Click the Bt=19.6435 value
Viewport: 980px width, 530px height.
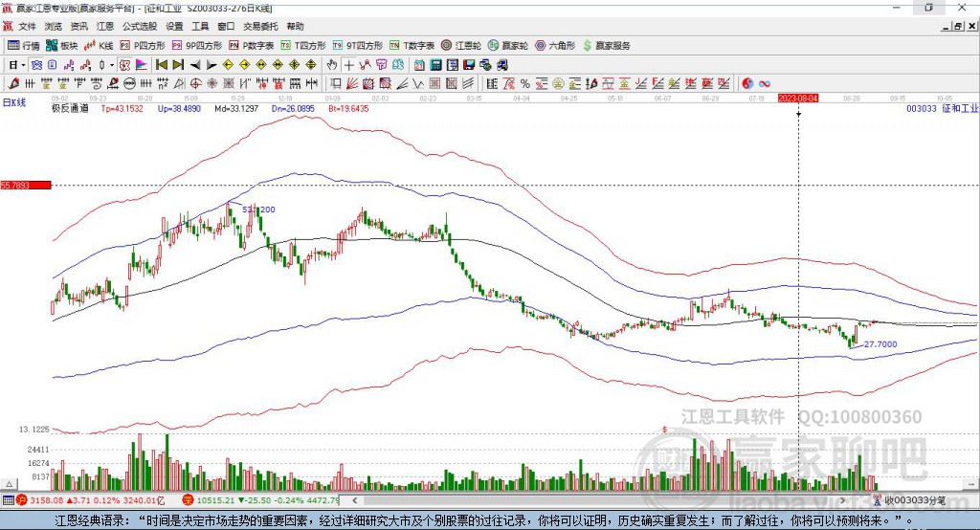[x=348, y=108]
